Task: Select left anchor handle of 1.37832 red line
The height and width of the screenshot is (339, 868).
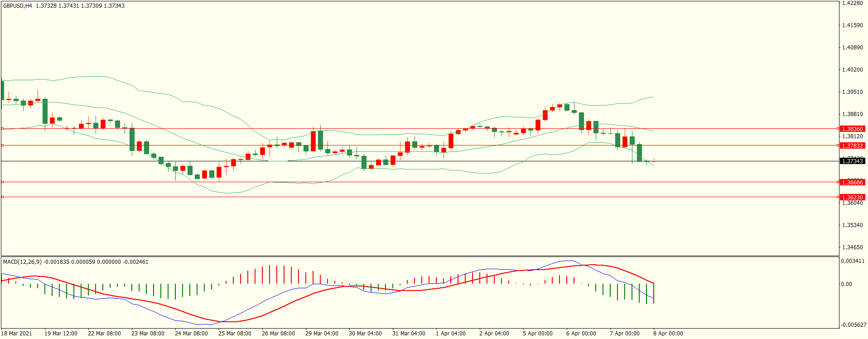Action: pyautogui.click(x=2, y=145)
